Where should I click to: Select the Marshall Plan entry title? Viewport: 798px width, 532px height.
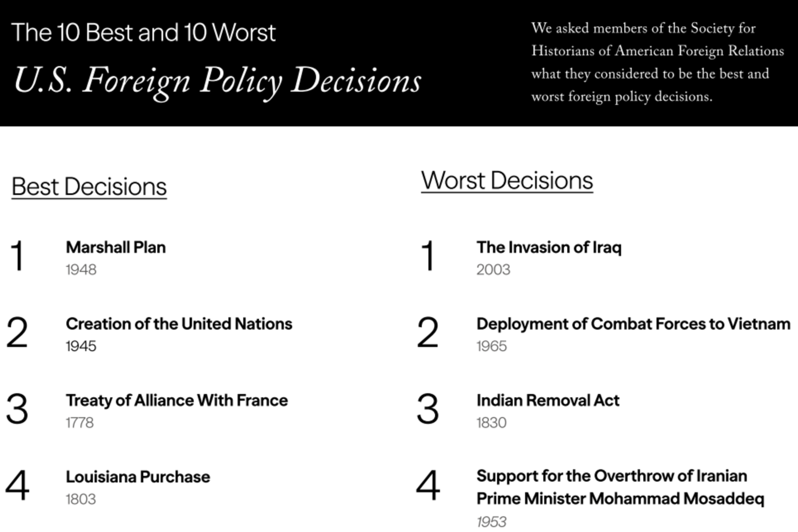[x=116, y=247]
